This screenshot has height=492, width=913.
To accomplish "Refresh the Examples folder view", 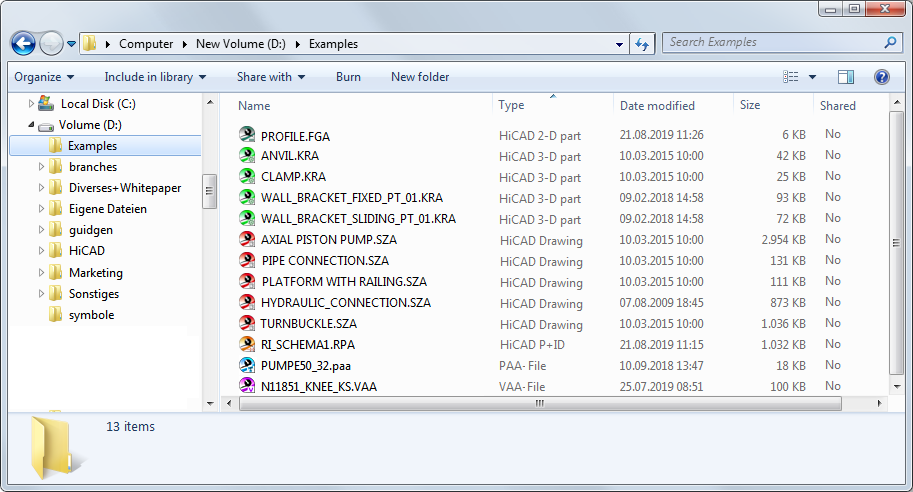I will [642, 44].
